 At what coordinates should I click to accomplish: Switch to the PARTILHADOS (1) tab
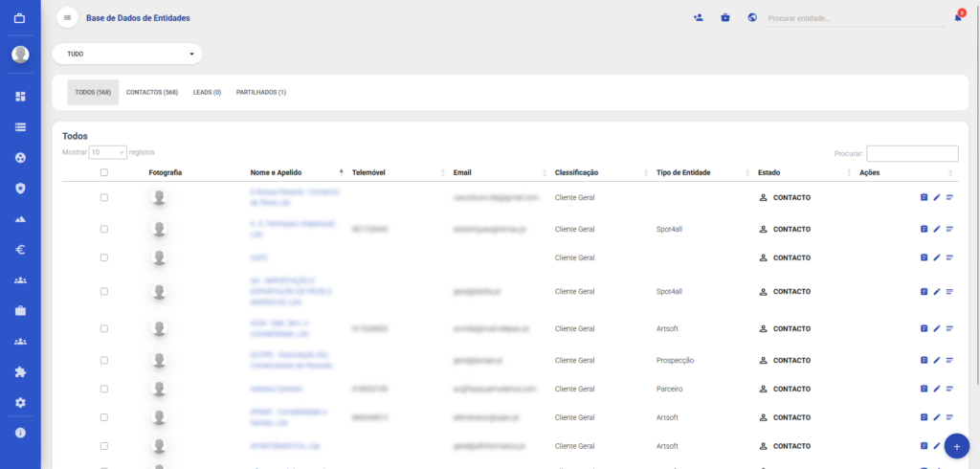click(261, 93)
